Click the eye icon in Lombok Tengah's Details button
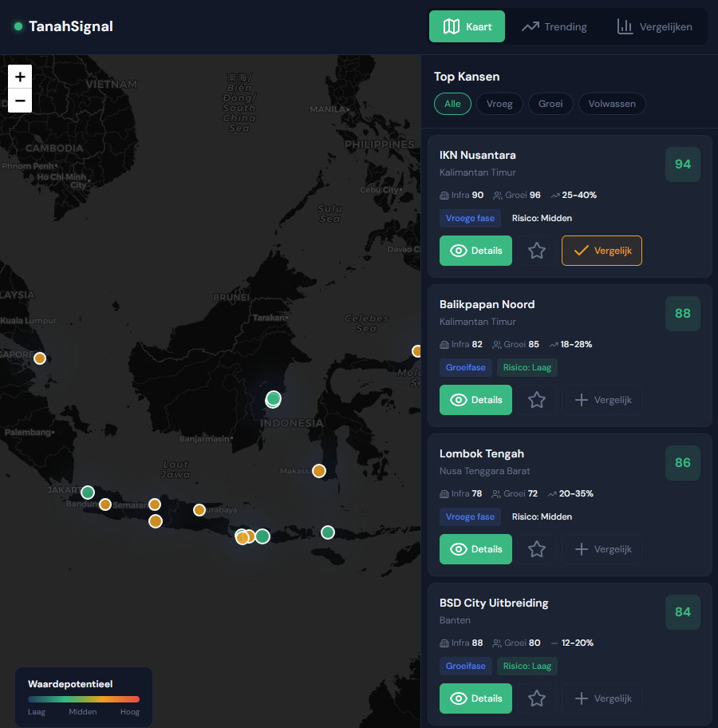This screenshot has width=718, height=728. coord(458,549)
